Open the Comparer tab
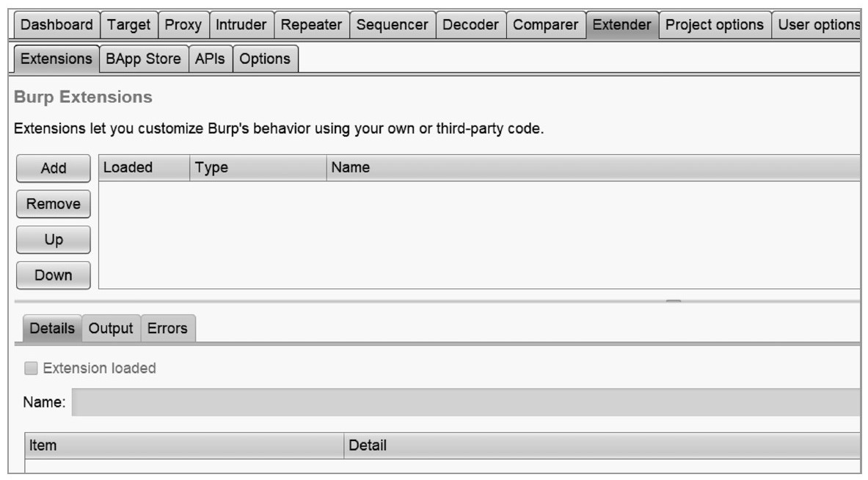Image resolution: width=868 pixels, height=480 pixels. pos(545,24)
